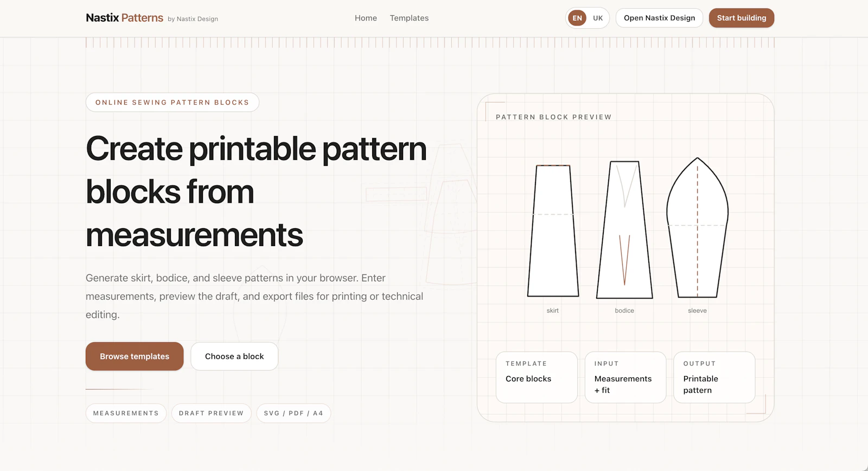This screenshot has width=868, height=471.
Task: Select the sleeve pattern block drawing
Action: tap(697, 228)
